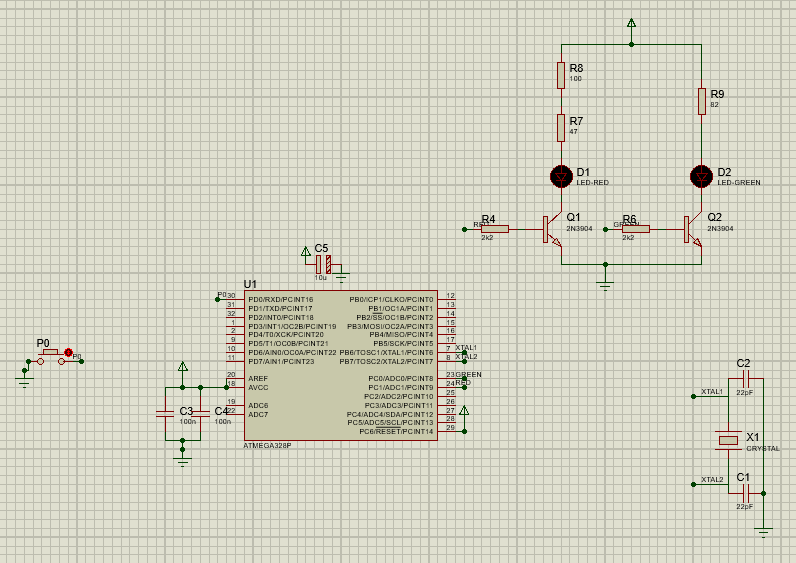
Task: Click the PD1/TXD/PCINT17 pin label
Action: point(280,308)
